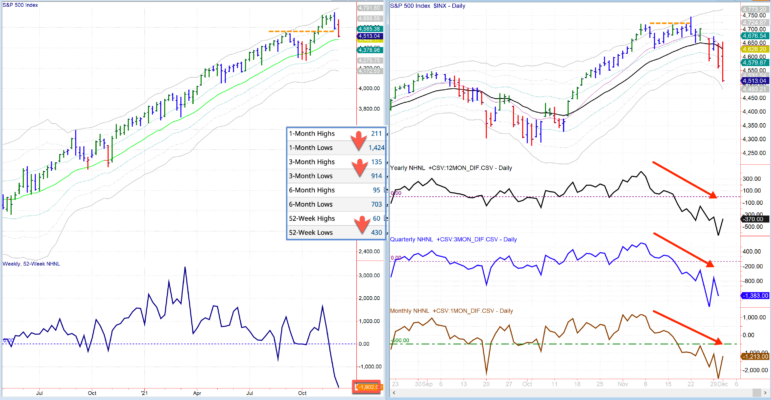Select the '6-Month Lows' row in table
Viewport: 771px width, 400px height.
tap(336, 204)
